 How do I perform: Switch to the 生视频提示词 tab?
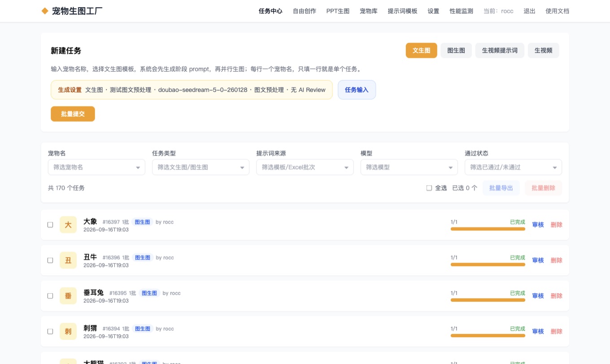[x=500, y=51]
